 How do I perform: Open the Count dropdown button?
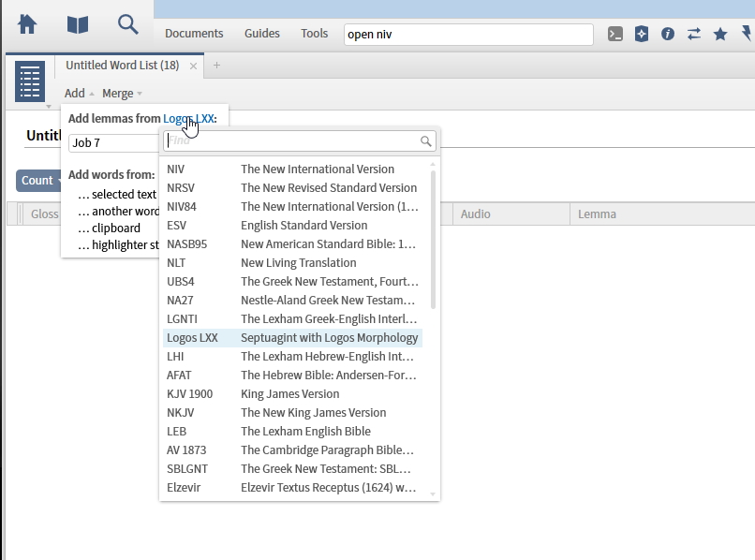(39, 181)
